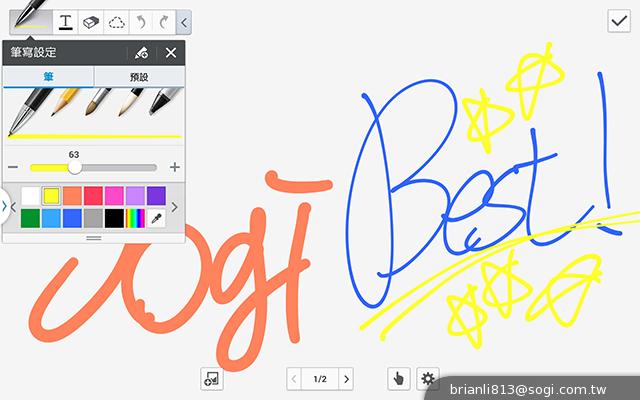Switch to the 筆 tab

pyautogui.click(x=47, y=77)
